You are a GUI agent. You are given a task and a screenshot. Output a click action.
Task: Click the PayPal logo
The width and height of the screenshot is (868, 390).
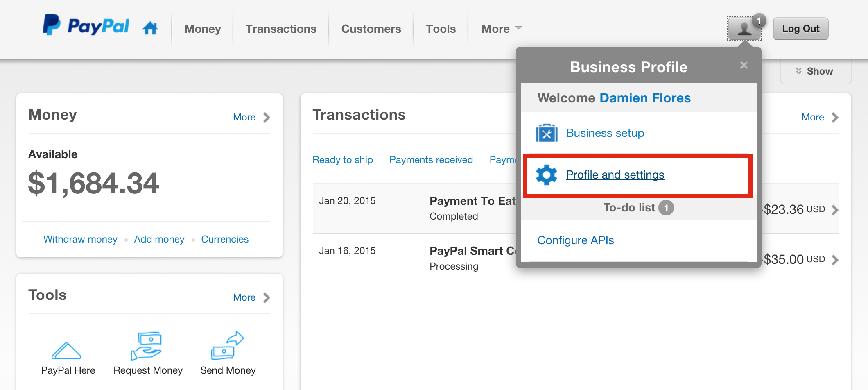point(86,25)
